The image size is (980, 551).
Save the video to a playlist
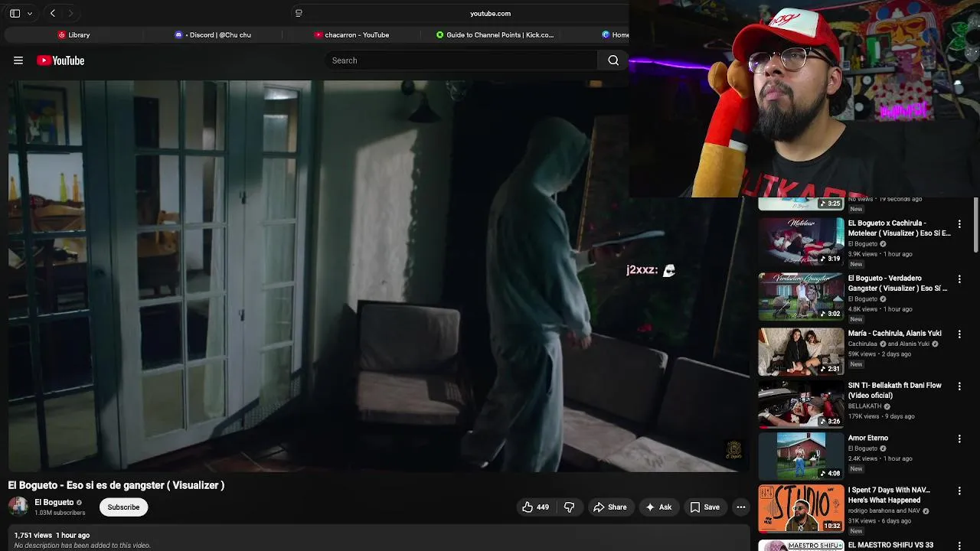(704, 507)
